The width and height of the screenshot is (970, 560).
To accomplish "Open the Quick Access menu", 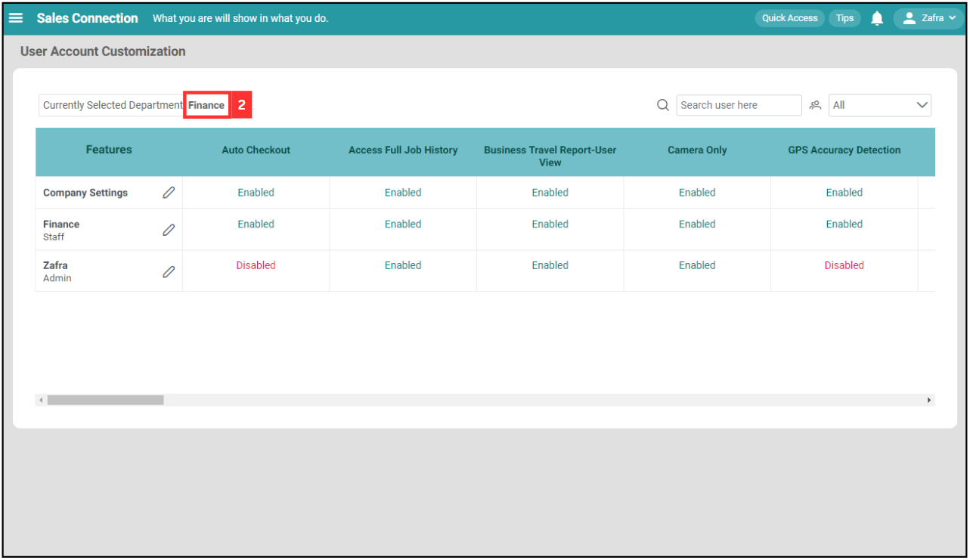I will (789, 18).
